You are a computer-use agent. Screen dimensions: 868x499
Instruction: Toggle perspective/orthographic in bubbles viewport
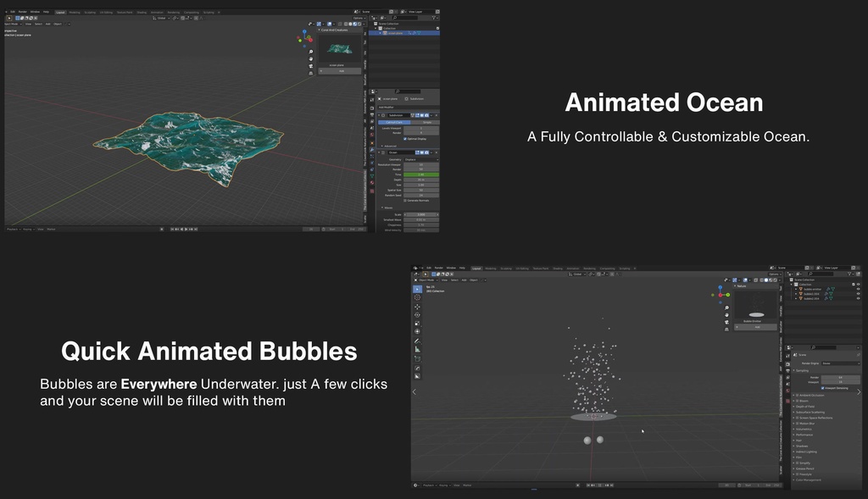(x=726, y=330)
